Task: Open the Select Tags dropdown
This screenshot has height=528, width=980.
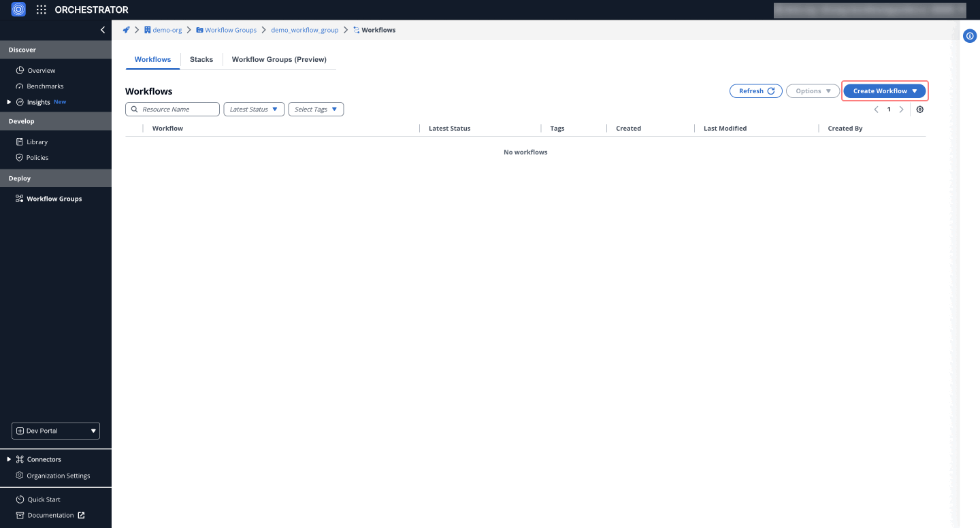Action: pos(316,109)
